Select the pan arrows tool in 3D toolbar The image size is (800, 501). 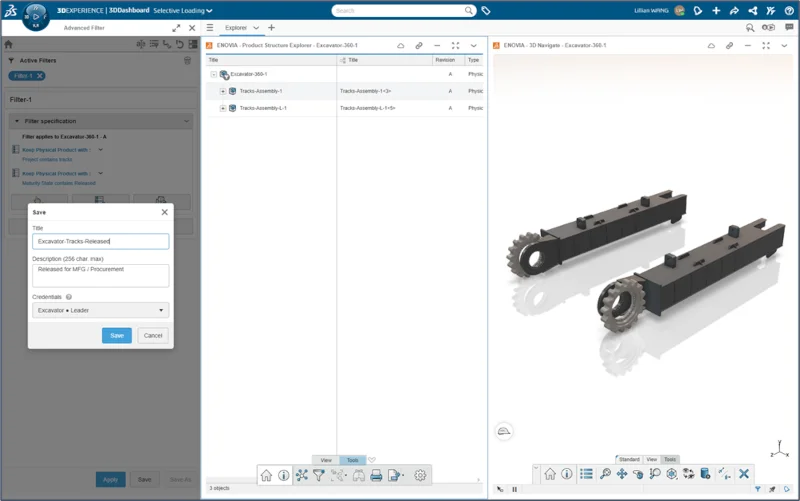pos(622,474)
